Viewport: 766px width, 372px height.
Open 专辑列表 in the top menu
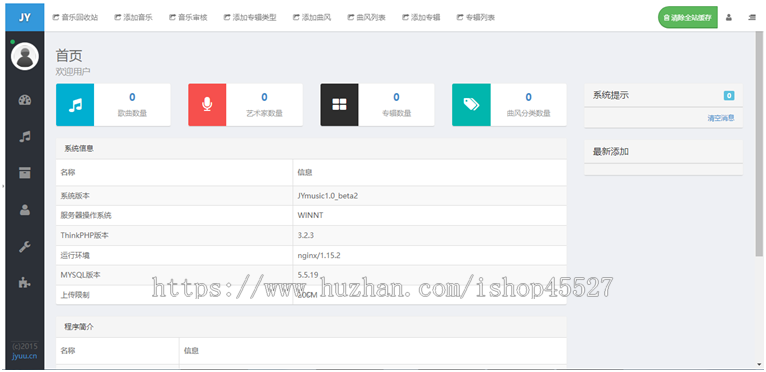[x=476, y=18]
